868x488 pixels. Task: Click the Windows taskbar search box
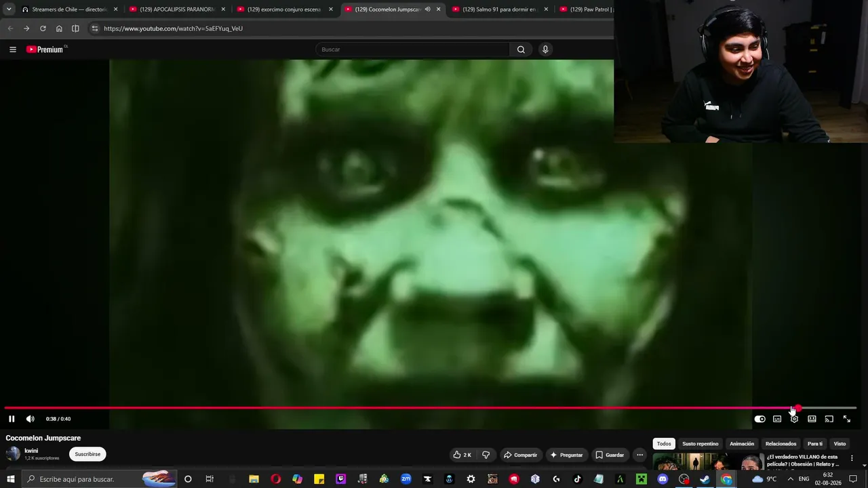pos(99,479)
